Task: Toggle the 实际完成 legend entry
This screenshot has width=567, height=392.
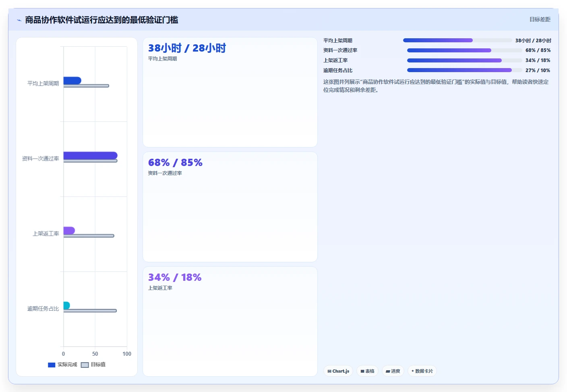Action: tap(62, 365)
